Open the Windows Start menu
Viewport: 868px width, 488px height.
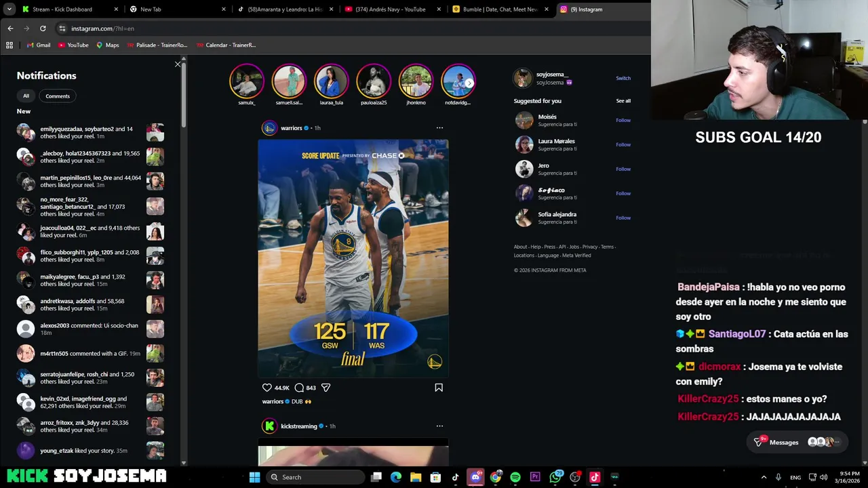tap(254, 477)
